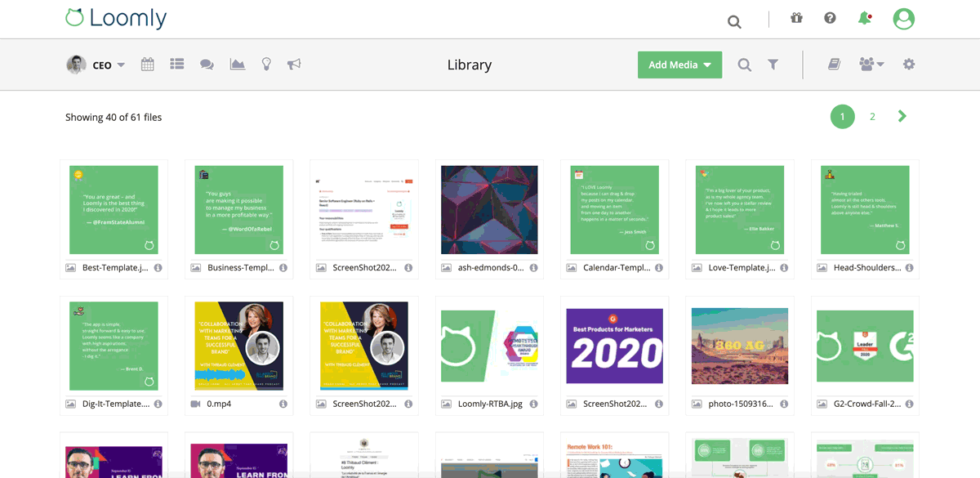
Task: Expand the collaborators dropdown next to settings
Action: [x=871, y=64]
